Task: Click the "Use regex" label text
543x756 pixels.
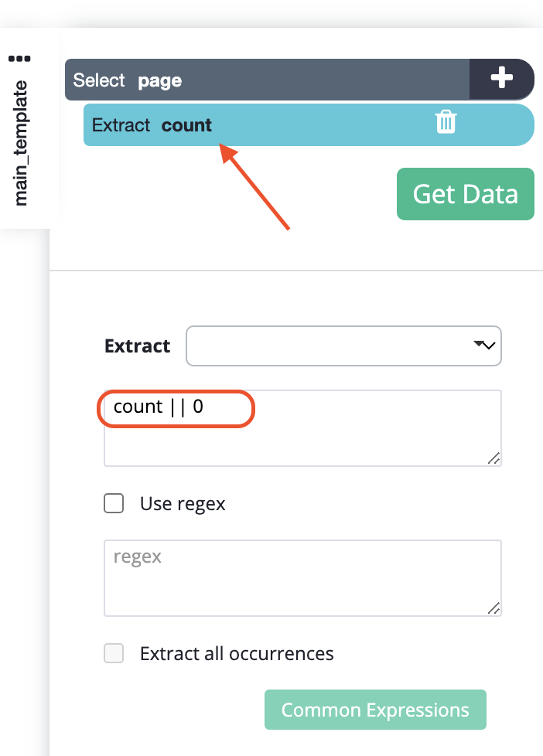Action: click(183, 504)
